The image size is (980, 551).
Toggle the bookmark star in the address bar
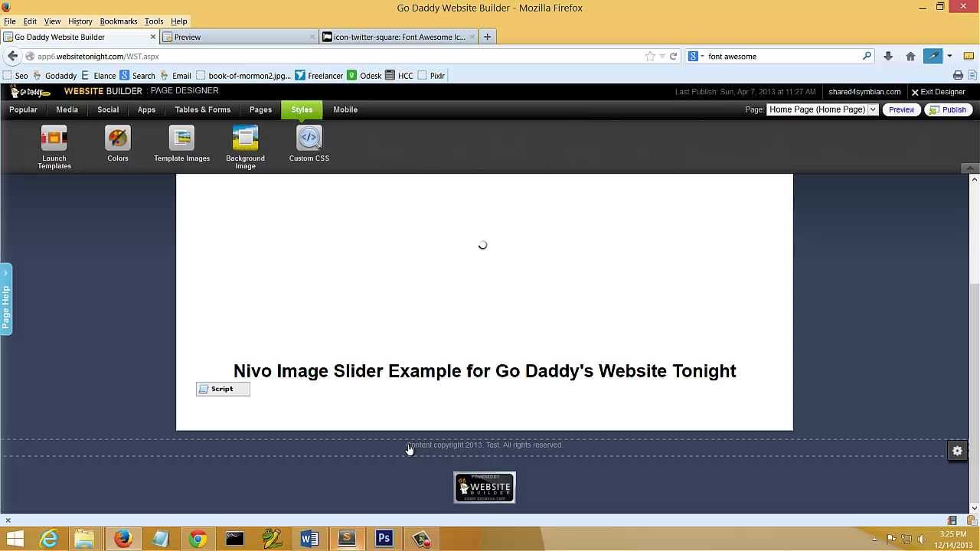pos(648,56)
